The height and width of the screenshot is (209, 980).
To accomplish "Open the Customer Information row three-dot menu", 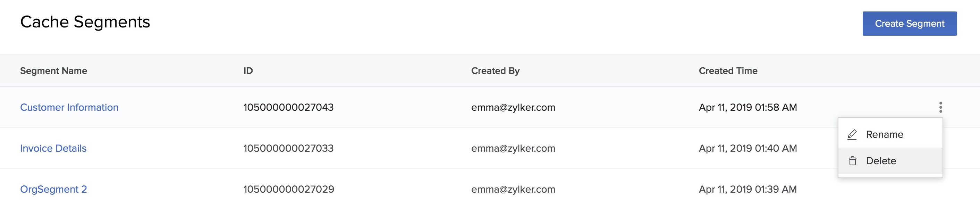I will click(x=940, y=107).
